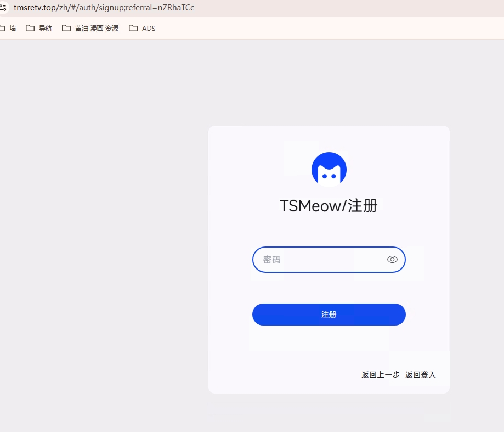The height and width of the screenshot is (432, 504).
Task: Open site information icon in address bar
Action: click(x=3, y=7)
